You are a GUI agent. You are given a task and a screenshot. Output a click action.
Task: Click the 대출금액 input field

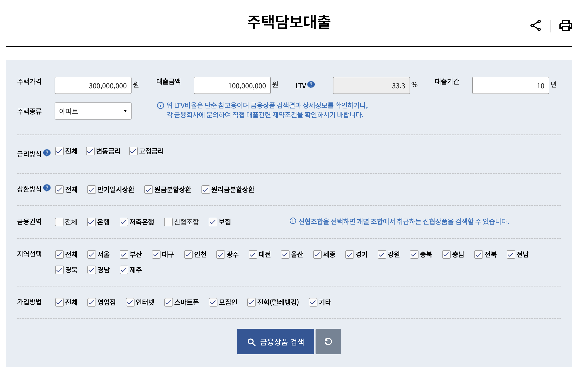click(x=232, y=86)
